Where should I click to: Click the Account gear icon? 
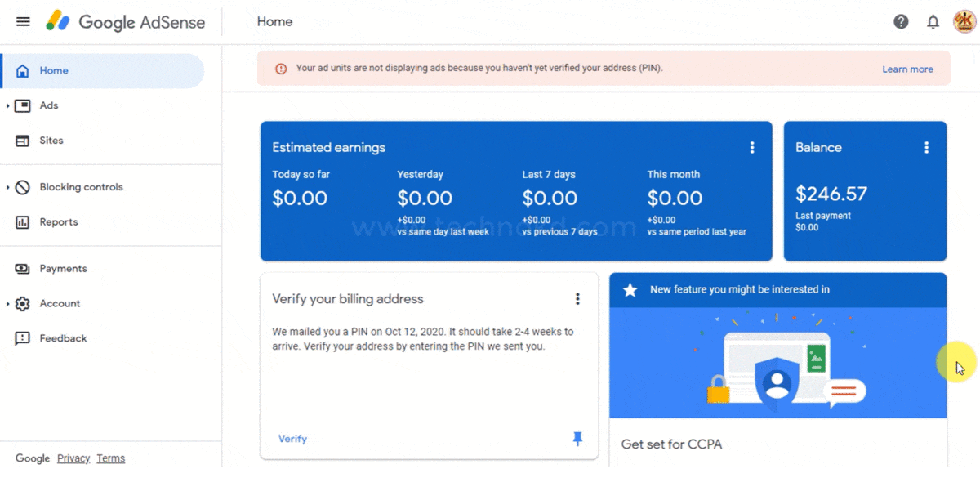(x=23, y=304)
